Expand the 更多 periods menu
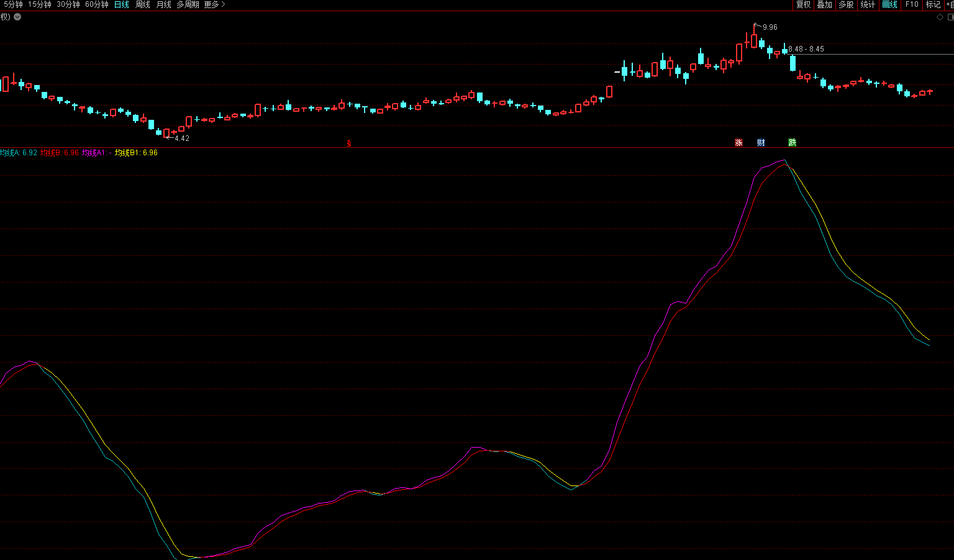 214,5
